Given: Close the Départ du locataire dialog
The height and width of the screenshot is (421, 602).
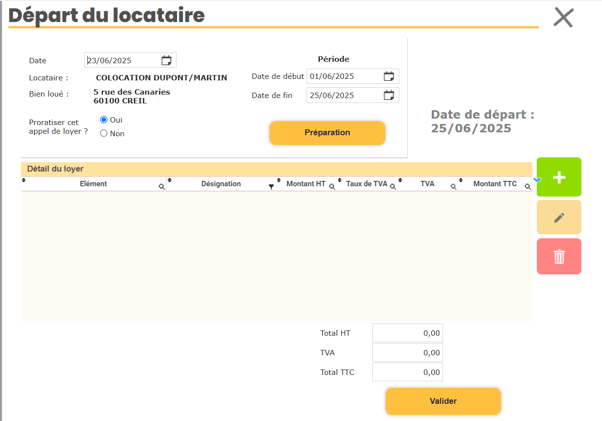Looking at the screenshot, I should (563, 18).
